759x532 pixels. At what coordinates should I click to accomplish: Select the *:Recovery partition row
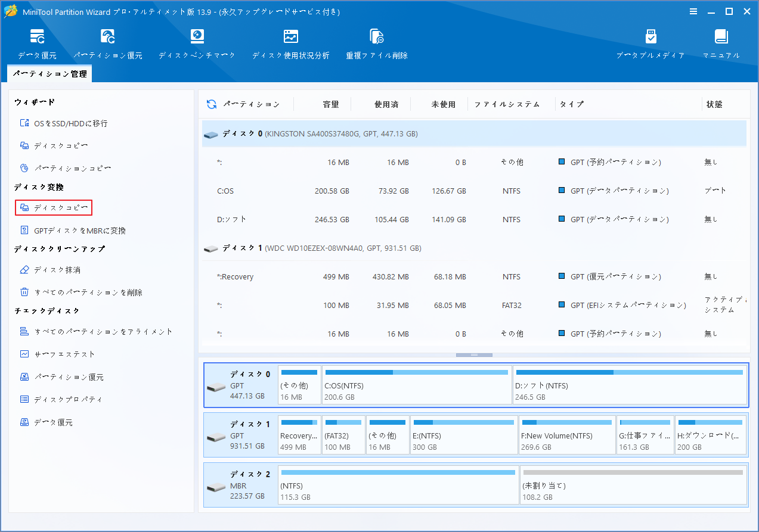tap(474, 277)
